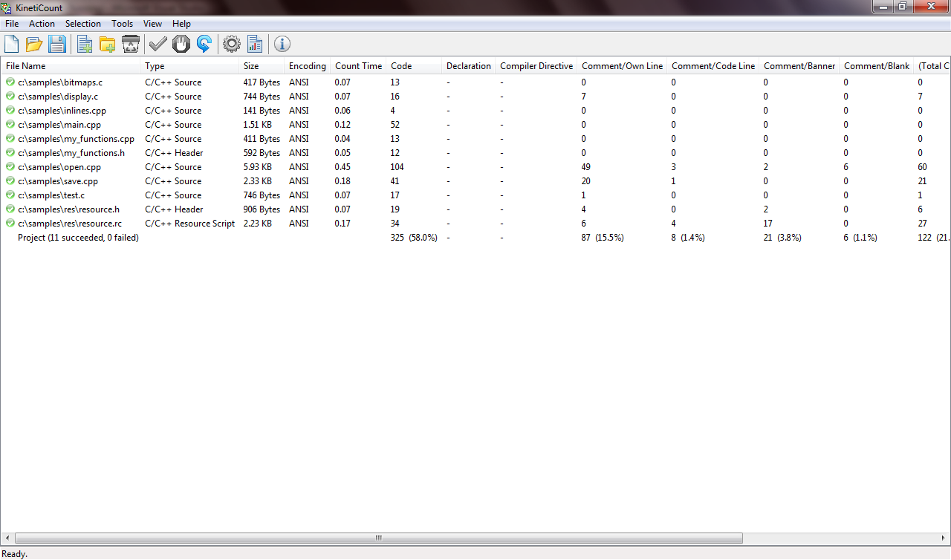Click the horizontal scrollbar's left arrow
951x560 pixels.
(x=8, y=538)
